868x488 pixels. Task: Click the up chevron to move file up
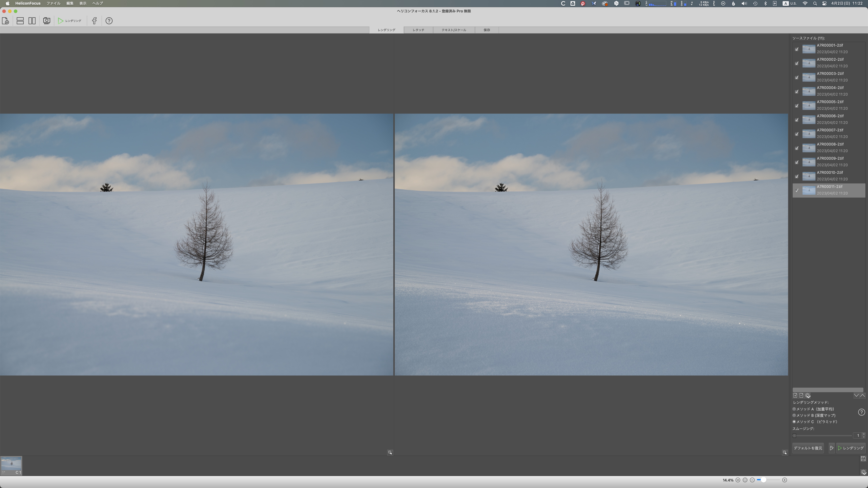coord(863,395)
